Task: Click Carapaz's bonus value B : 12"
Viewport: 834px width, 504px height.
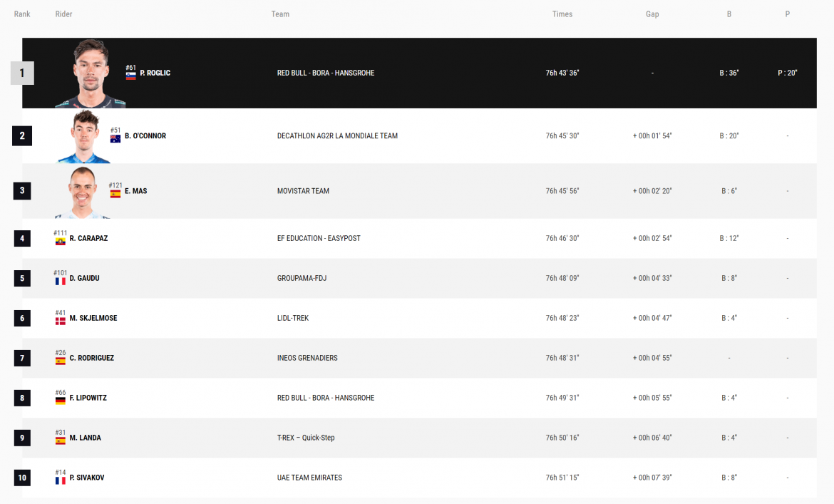Action: click(729, 238)
